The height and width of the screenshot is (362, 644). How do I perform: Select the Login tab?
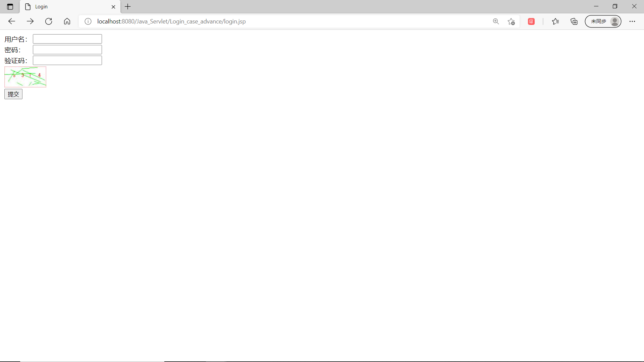[67, 7]
